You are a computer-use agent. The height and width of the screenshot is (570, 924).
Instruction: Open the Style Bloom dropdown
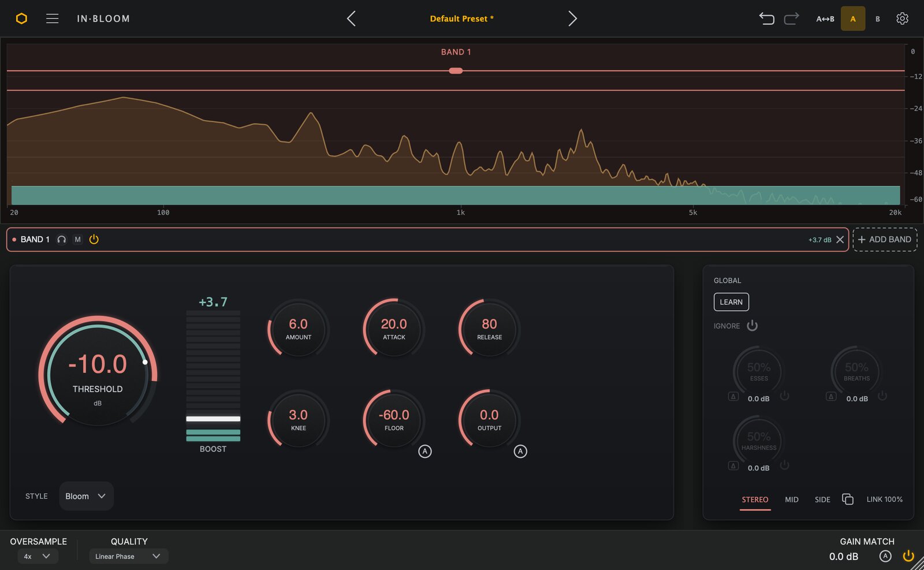point(86,496)
